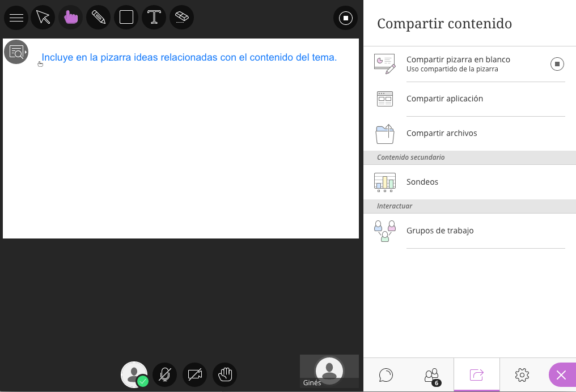The height and width of the screenshot is (392, 576).
Task: Close the Collaborate panel with purple X
Action: (562, 375)
